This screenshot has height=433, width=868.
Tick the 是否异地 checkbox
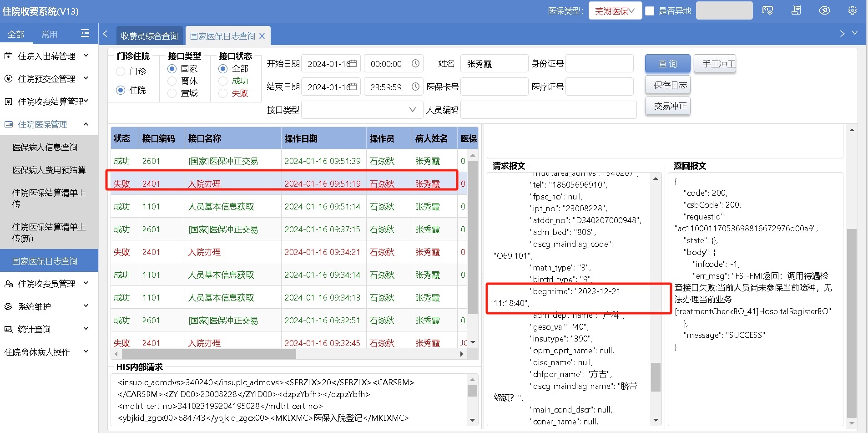650,11
